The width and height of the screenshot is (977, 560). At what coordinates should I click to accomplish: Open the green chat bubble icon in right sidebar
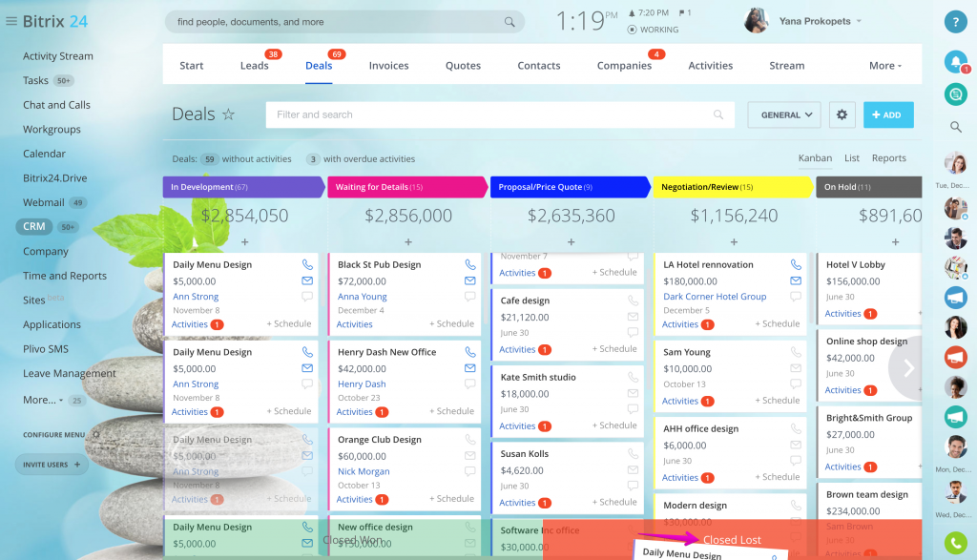click(955, 94)
